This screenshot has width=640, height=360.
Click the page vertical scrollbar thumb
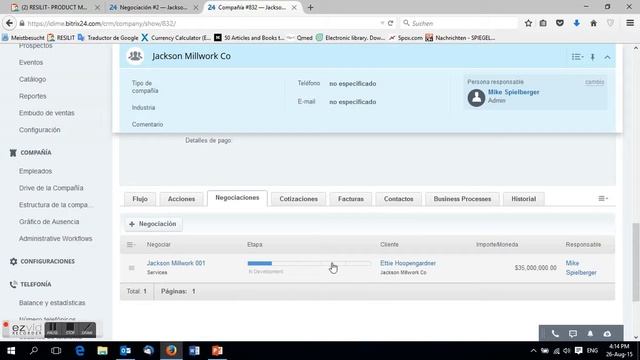636,261
